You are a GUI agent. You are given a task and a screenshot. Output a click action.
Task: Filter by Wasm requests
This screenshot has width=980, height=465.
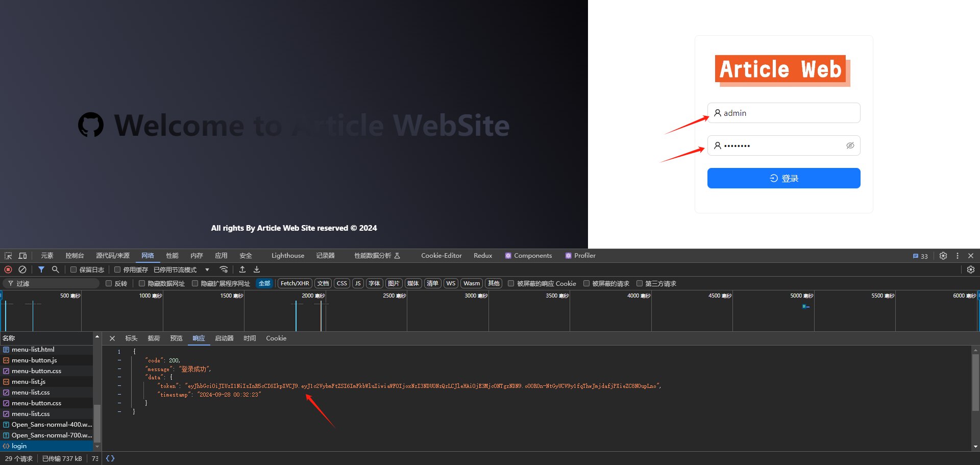point(472,283)
